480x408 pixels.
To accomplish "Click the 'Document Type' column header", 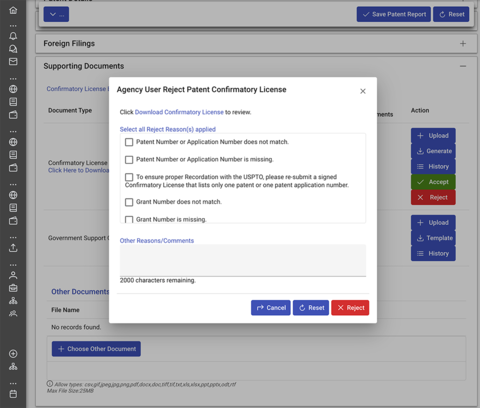I will pos(70,110).
